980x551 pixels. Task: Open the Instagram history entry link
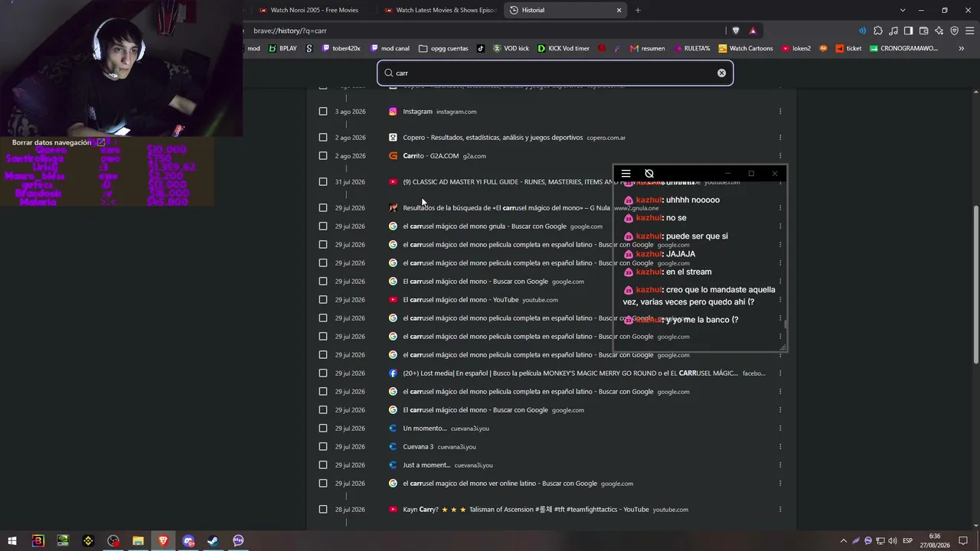click(417, 112)
